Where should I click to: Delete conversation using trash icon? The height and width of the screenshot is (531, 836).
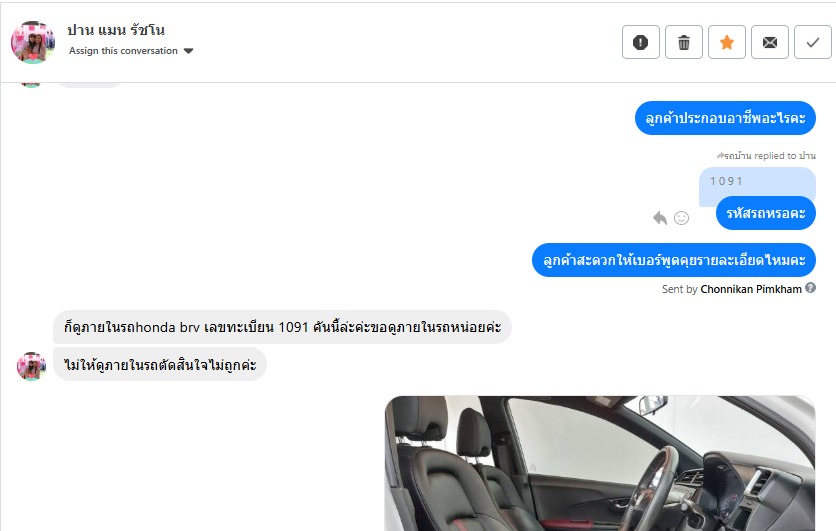pos(684,42)
